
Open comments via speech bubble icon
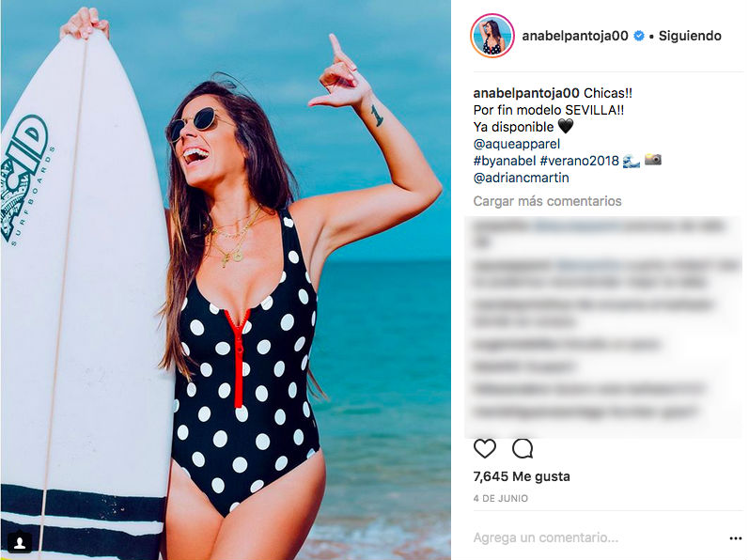[523, 449]
